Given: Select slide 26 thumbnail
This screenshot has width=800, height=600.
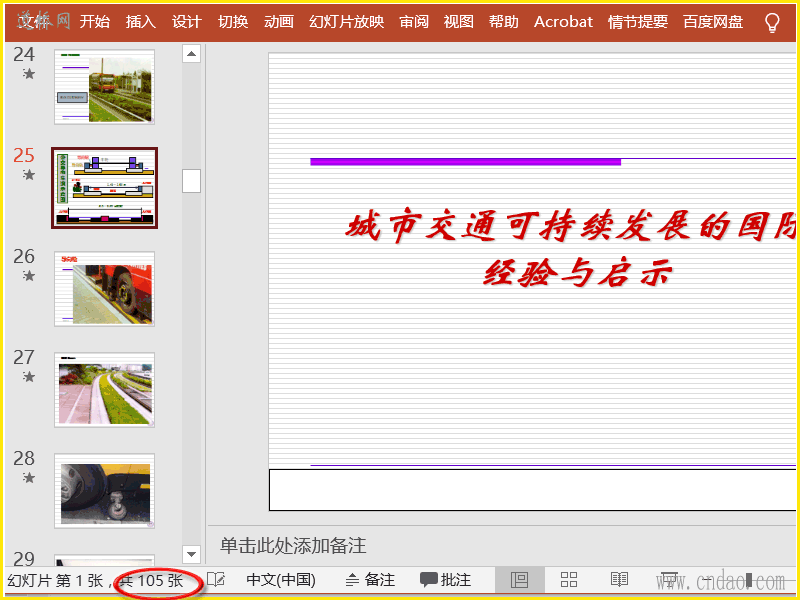Looking at the screenshot, I should click(x=105, y=289).
